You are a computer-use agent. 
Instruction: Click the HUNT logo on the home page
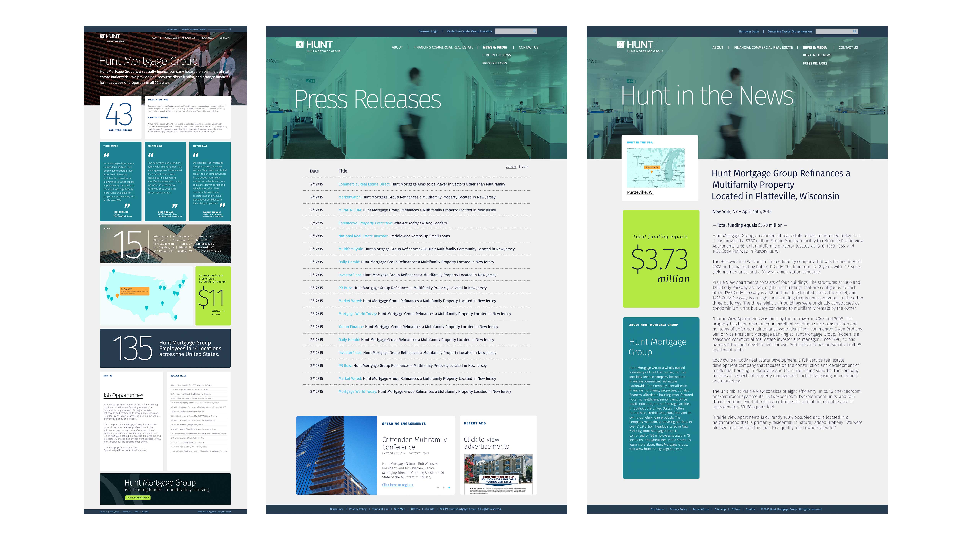(112, 38)
